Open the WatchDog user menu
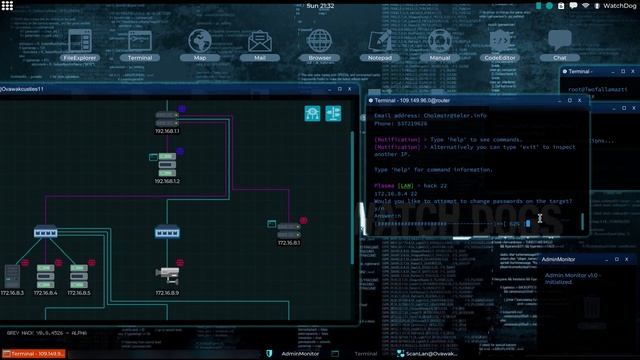 (x=616, y=6)
